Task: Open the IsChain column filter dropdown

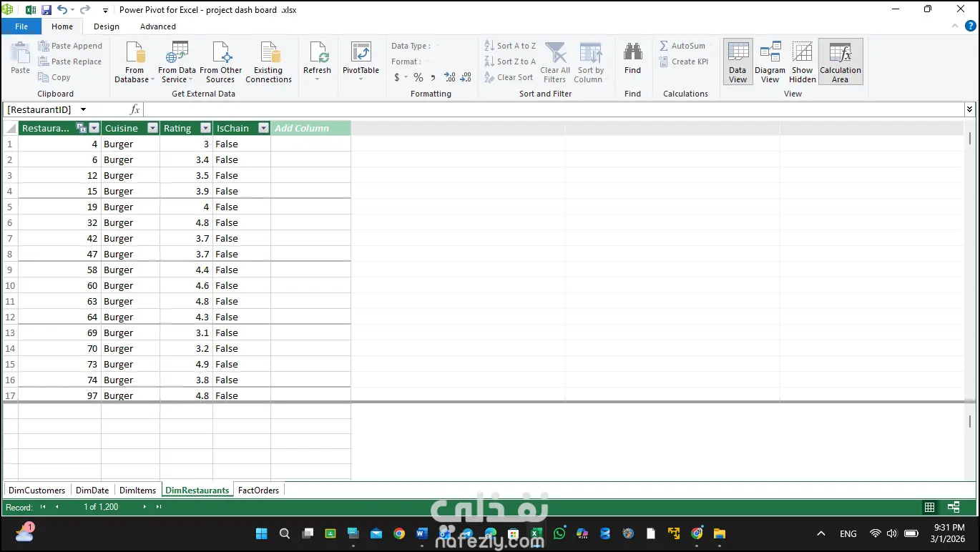Action: [263, 128]
